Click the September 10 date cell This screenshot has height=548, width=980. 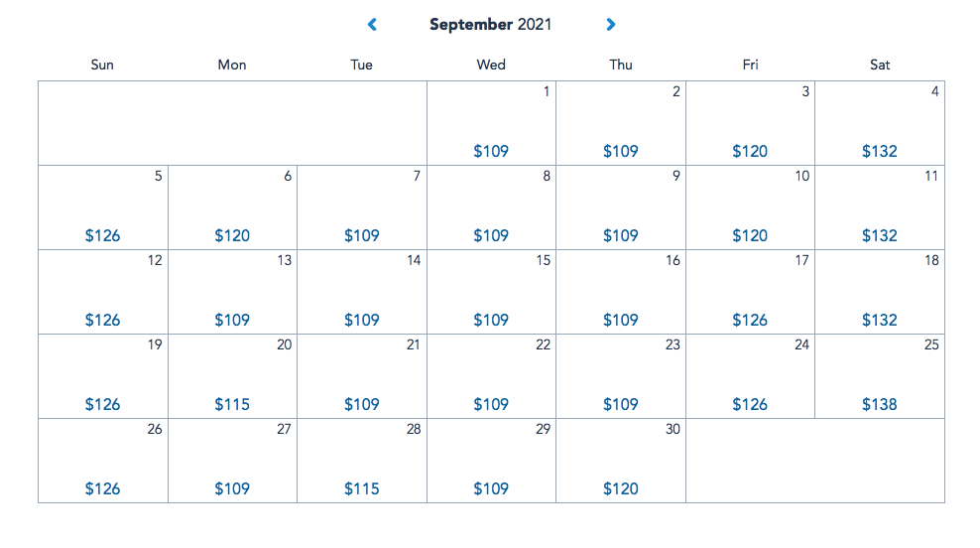pos(750,208)
